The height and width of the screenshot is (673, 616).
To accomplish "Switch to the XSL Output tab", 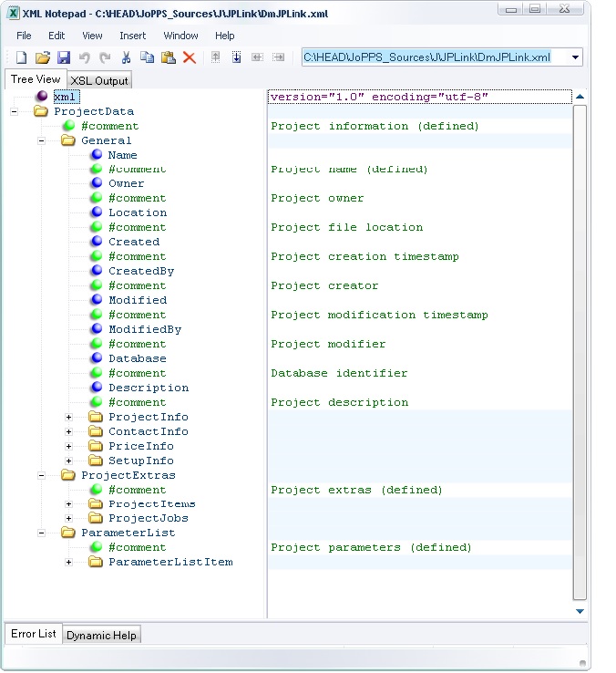I will pyautogui.click(x=99, y=80).
